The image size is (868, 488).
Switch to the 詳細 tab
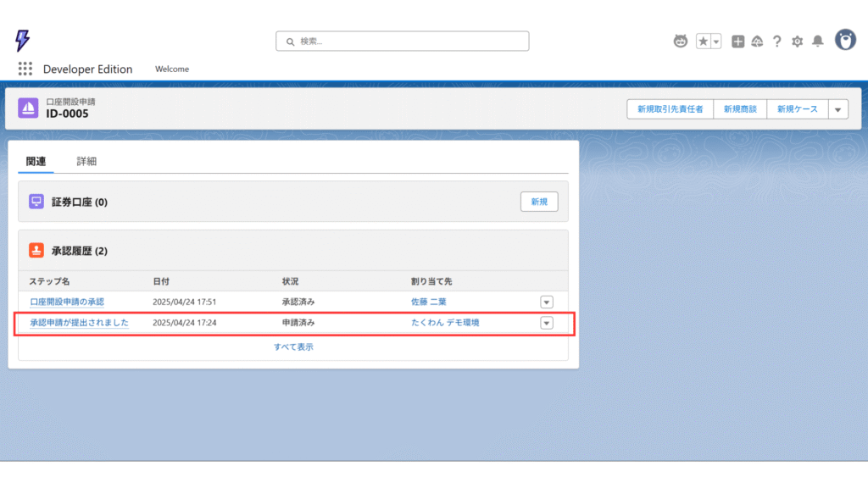click(x=86, y=161)
